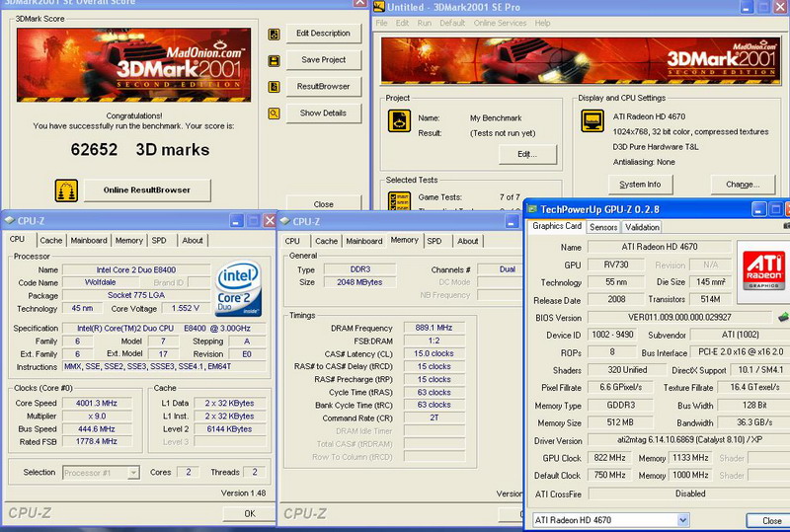This screenshot has height=532, width=790.
Task: Click the Edit Description icon in 3DMark score window
Action: [275, 35]
